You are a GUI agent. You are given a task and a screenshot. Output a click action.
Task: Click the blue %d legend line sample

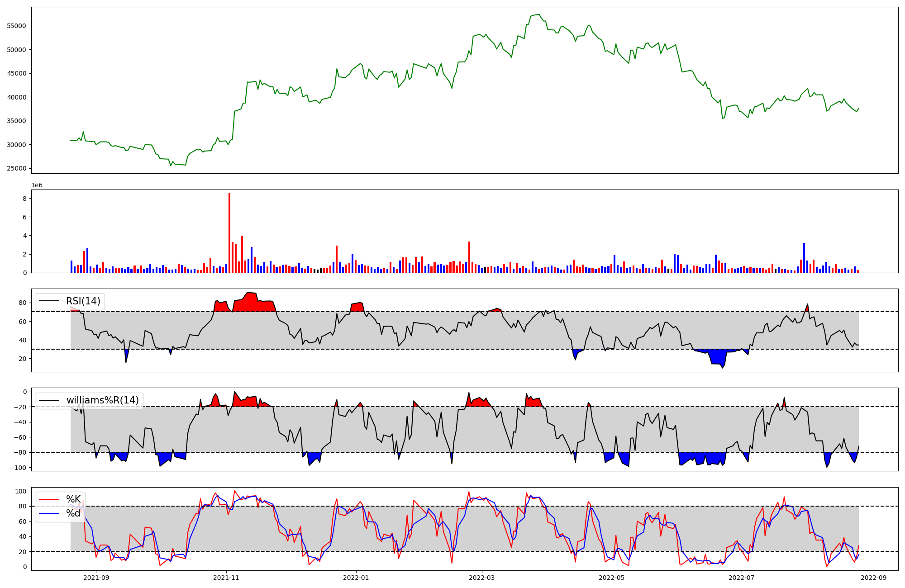point(49,513)
